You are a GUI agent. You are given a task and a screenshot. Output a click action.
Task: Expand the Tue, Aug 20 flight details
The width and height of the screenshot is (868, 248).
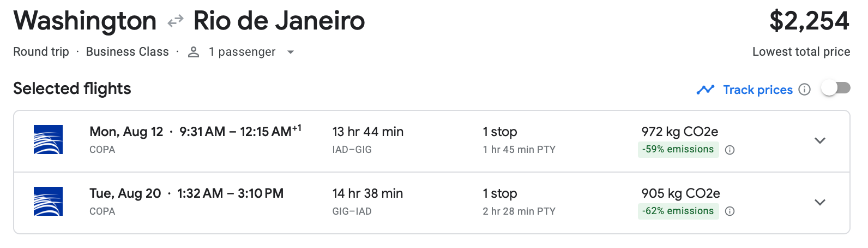click(x=819, y=202)
